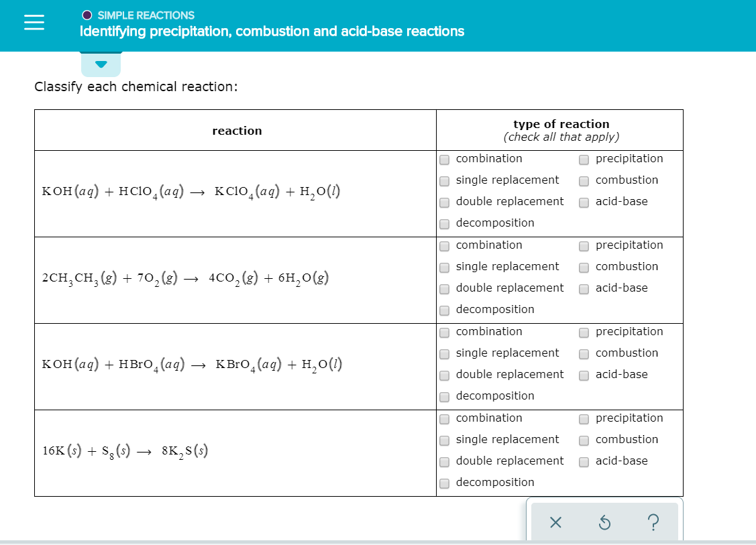Check single replacement for the KBrO4 reaction

click(444, 354)
